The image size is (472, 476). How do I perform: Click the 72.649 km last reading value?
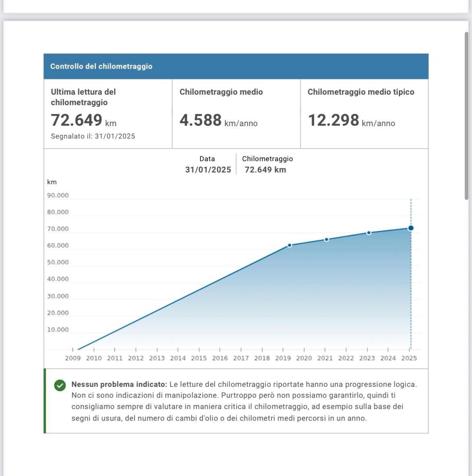[x=84, y=121]
